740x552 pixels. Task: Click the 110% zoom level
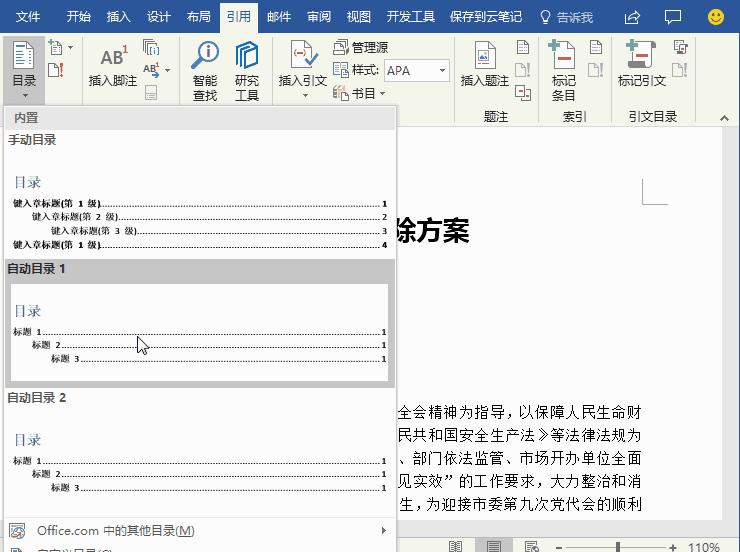click(x=703, y=547)
